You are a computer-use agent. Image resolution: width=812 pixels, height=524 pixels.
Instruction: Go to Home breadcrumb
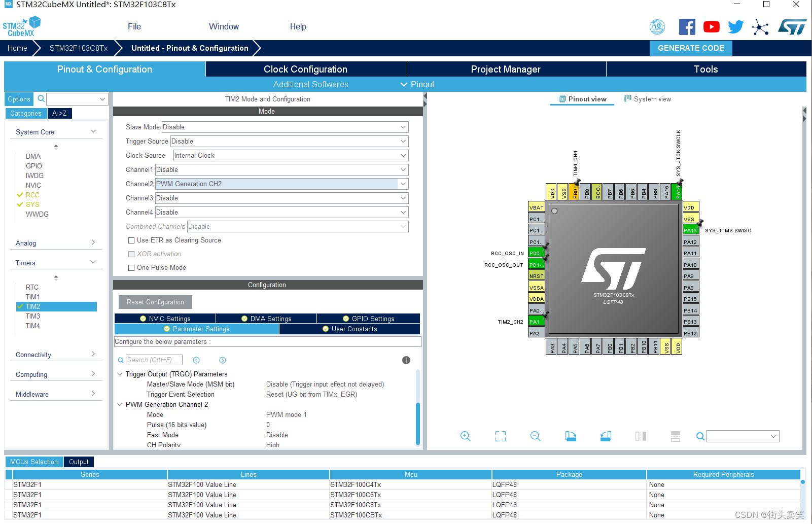(x=17, y=48)
